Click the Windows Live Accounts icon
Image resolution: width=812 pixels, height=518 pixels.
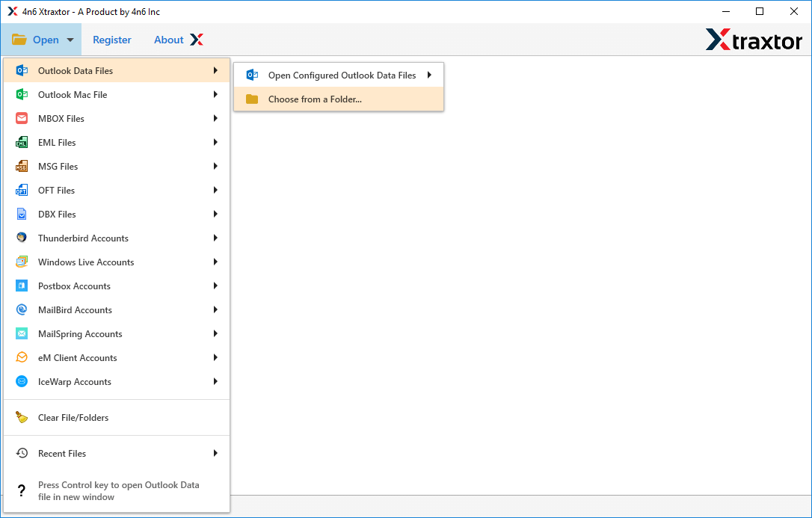(x=22, y=262)
